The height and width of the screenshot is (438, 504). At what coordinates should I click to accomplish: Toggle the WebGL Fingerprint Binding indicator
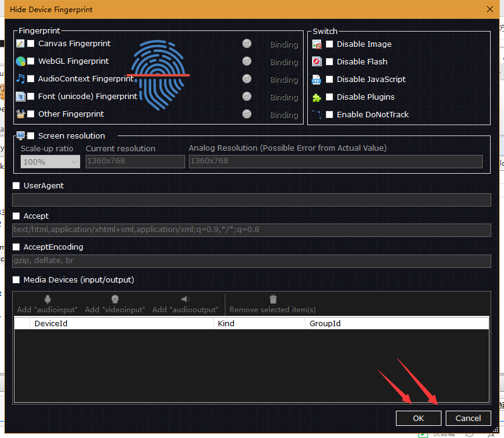pyautogui.click(x=247, y=61)
